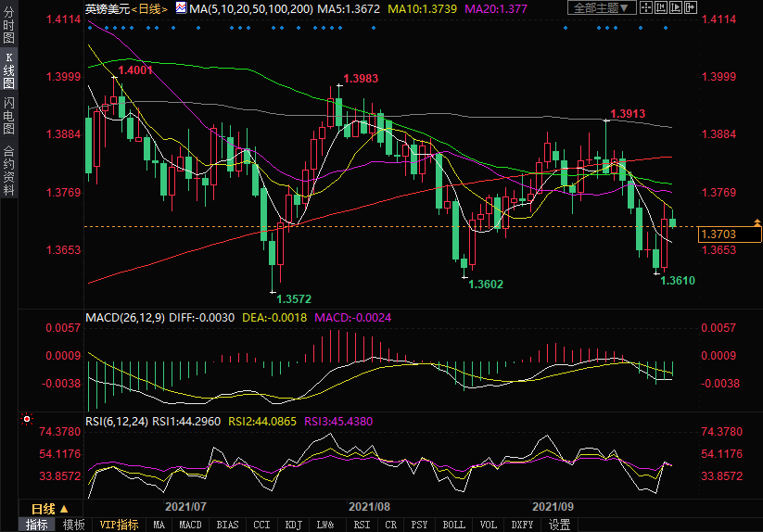Enable the KDJ indicator
Viewport: 763px width, 532px height.
coord(293,525)
